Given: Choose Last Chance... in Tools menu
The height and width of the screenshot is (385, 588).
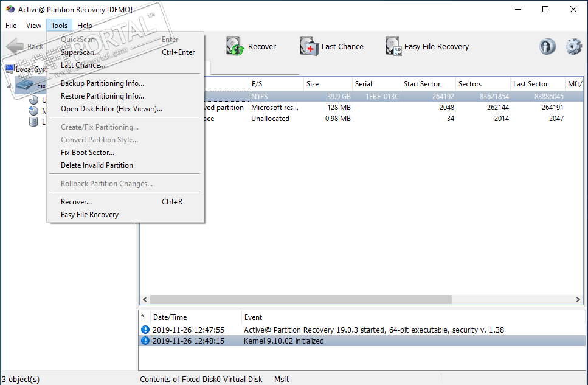Looking at the screenshot, I should pos(126,65).
